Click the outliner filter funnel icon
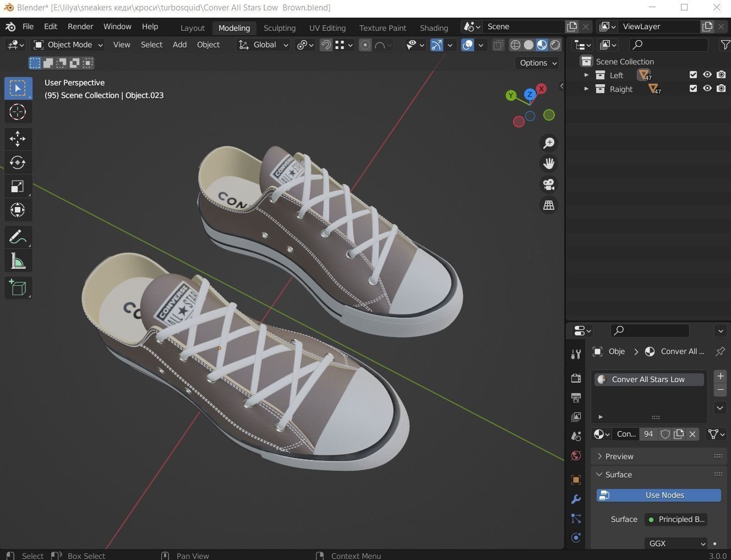This screenshot has width=731, height=560. coord(725,45)
